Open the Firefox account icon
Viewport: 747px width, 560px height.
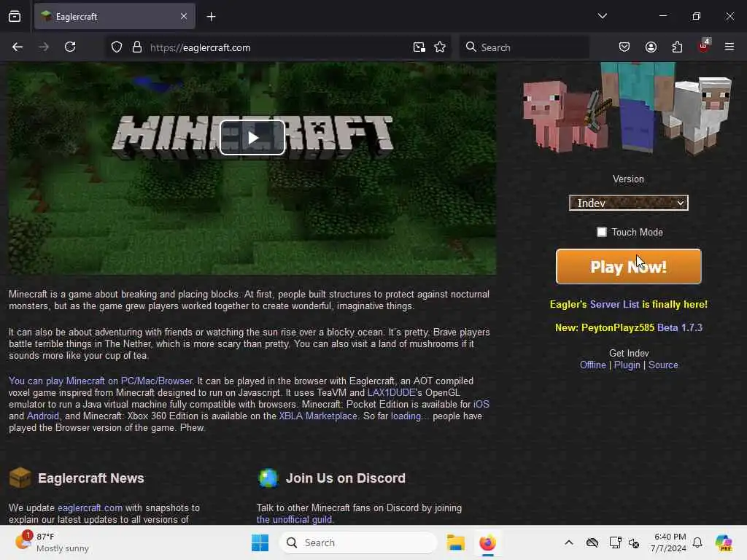(x=651, y=47)
